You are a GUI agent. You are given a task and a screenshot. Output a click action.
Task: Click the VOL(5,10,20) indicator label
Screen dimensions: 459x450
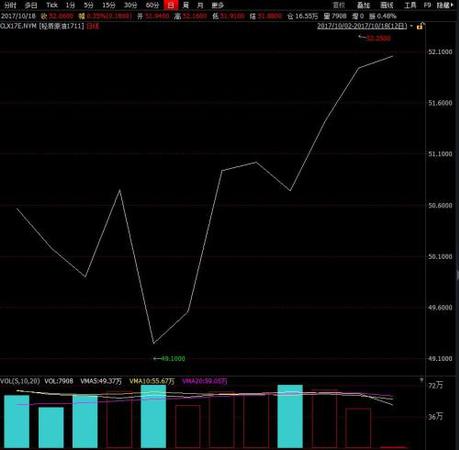[x=20, y=381]
